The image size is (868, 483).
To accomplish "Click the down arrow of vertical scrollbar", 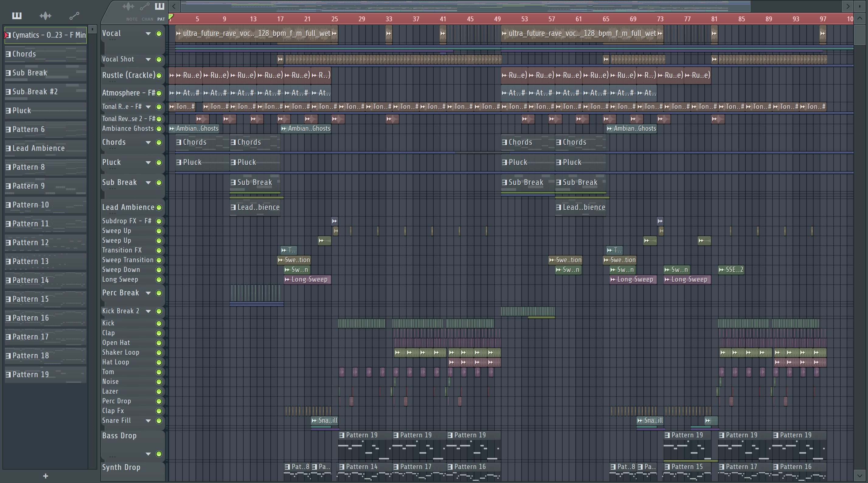I will click(x=859, y=476).
